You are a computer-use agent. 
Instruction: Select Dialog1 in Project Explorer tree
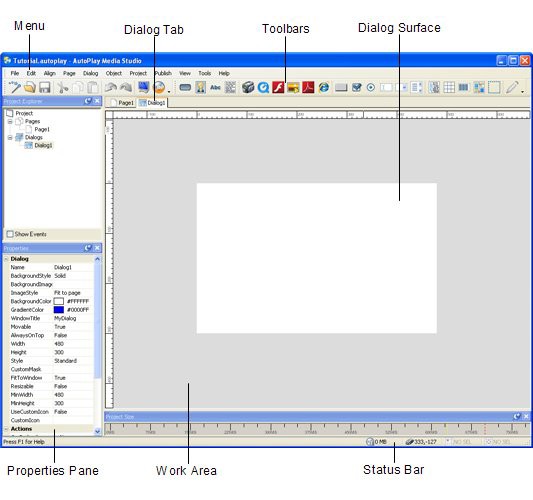[x=44, y=145]
